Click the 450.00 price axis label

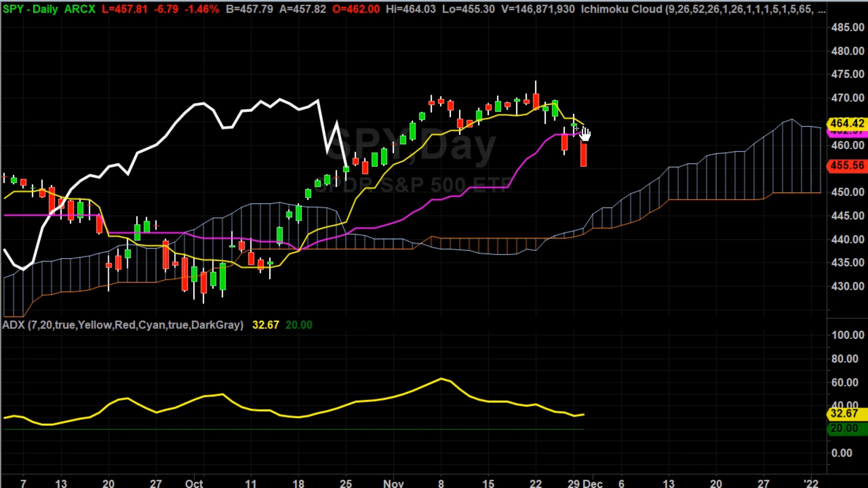(x=848, y=192)
